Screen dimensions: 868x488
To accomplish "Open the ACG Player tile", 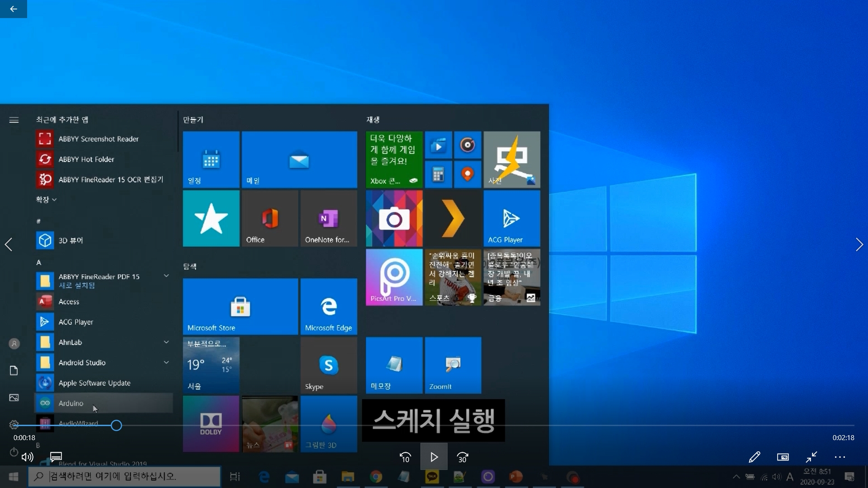I will tap(512, 218).
